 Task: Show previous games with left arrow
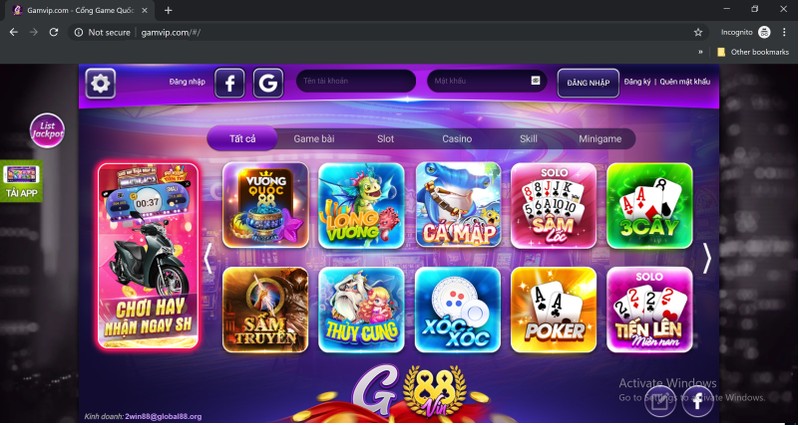click(208, 258)
